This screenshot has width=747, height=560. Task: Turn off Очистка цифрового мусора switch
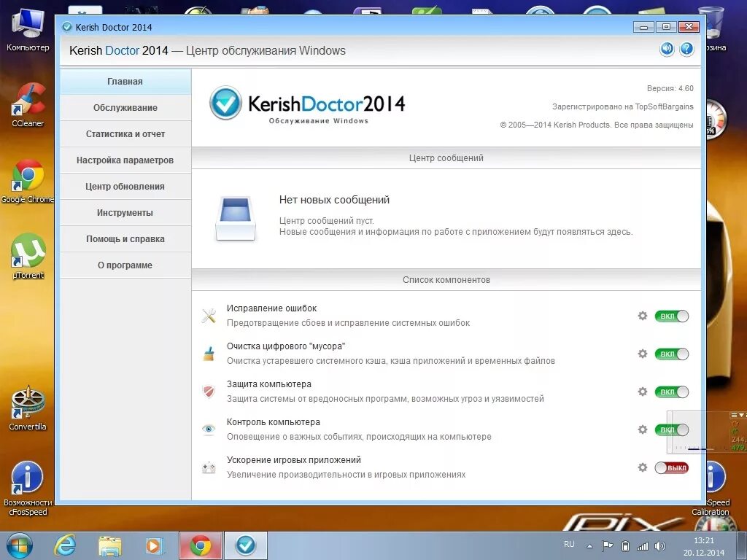672,354
